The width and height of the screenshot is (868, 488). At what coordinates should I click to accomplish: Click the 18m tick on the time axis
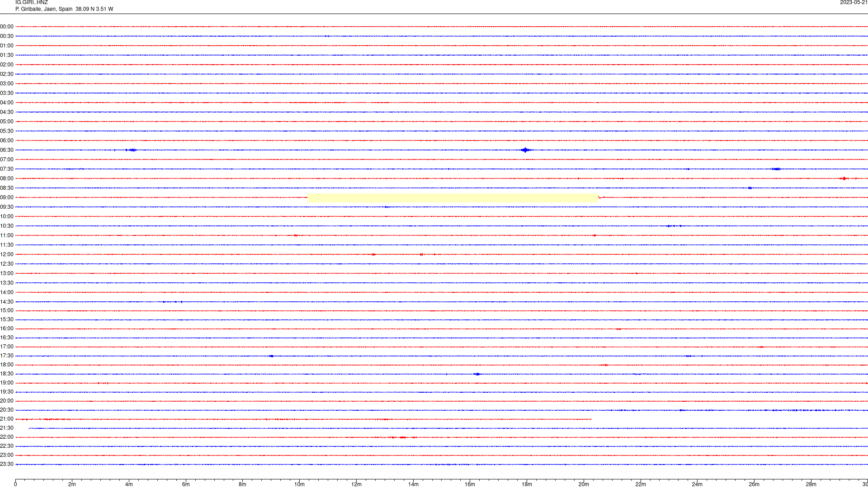point(527,484)
